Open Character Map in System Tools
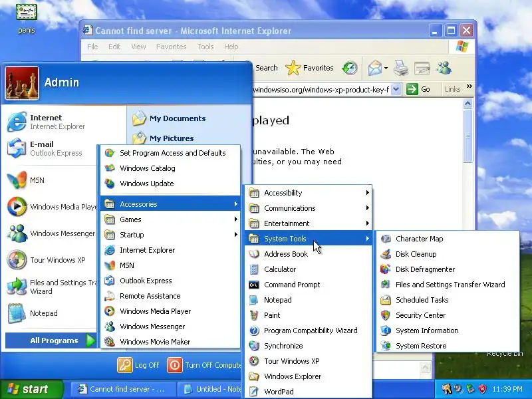This screenshot has height=399, width=532. (x=448, y=239)
